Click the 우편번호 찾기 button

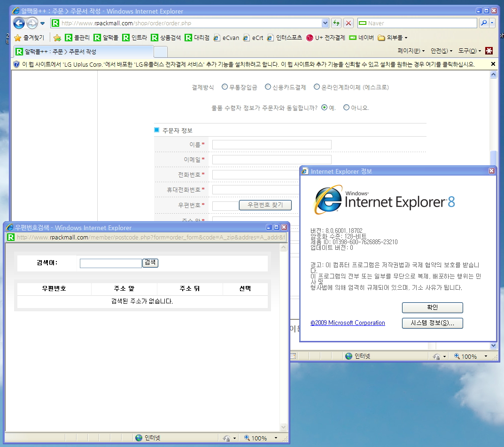pos(265,205)
